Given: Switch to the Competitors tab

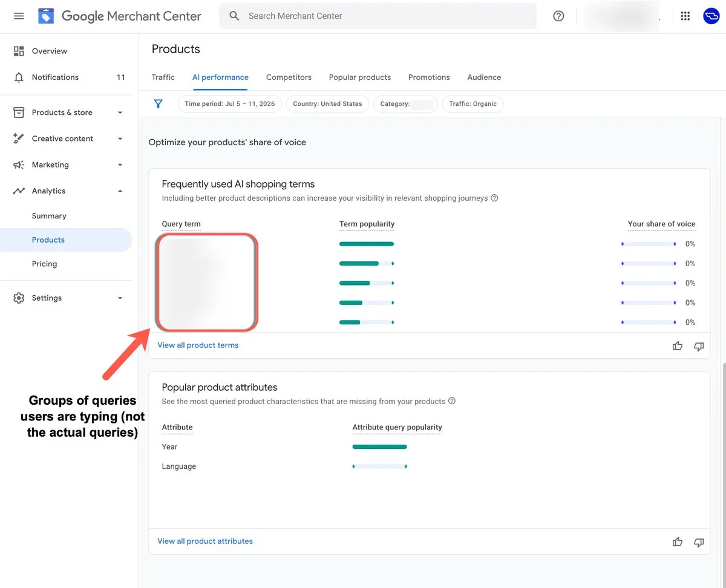Looking at the screenshot, I should pos(289,77).
